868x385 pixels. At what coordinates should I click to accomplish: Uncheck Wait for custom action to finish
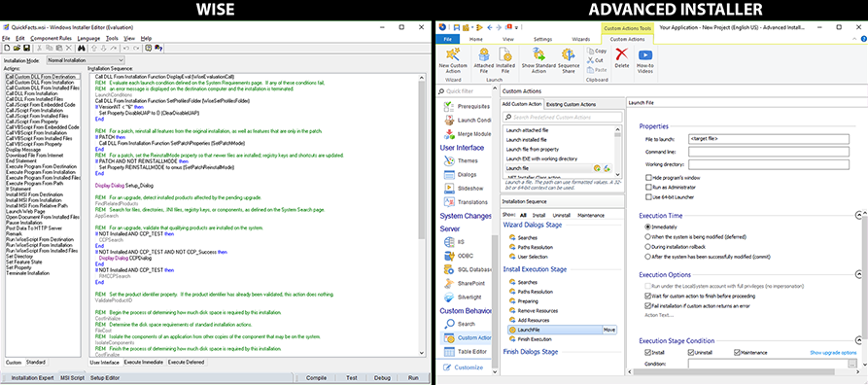coord(648,296)
